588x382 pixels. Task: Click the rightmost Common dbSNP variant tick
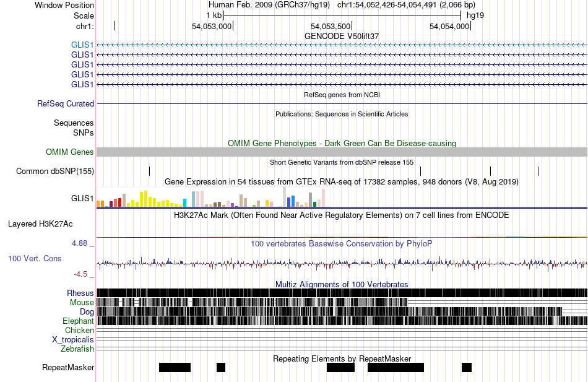click(x=538, y=171)
